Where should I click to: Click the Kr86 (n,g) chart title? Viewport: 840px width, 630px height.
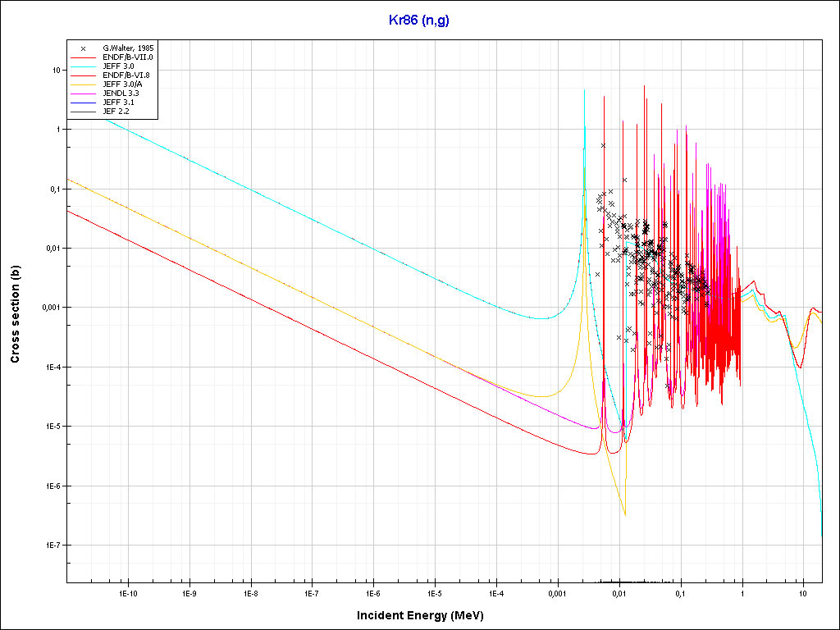418,20
